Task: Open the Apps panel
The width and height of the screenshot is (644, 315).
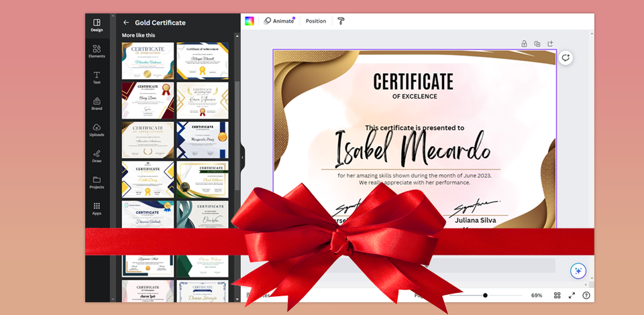Action: [x=97, y=208]
